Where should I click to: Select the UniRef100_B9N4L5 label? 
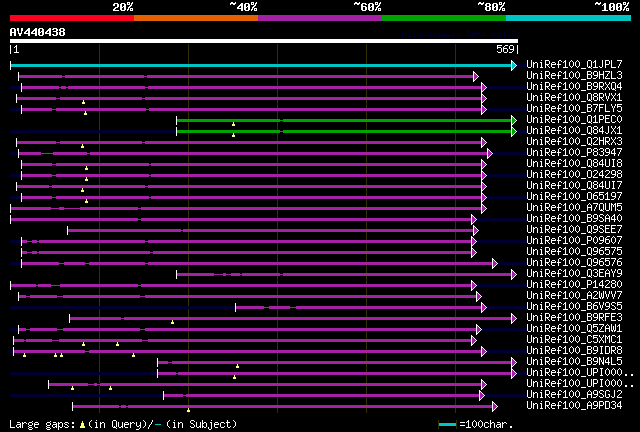(574, 361)
